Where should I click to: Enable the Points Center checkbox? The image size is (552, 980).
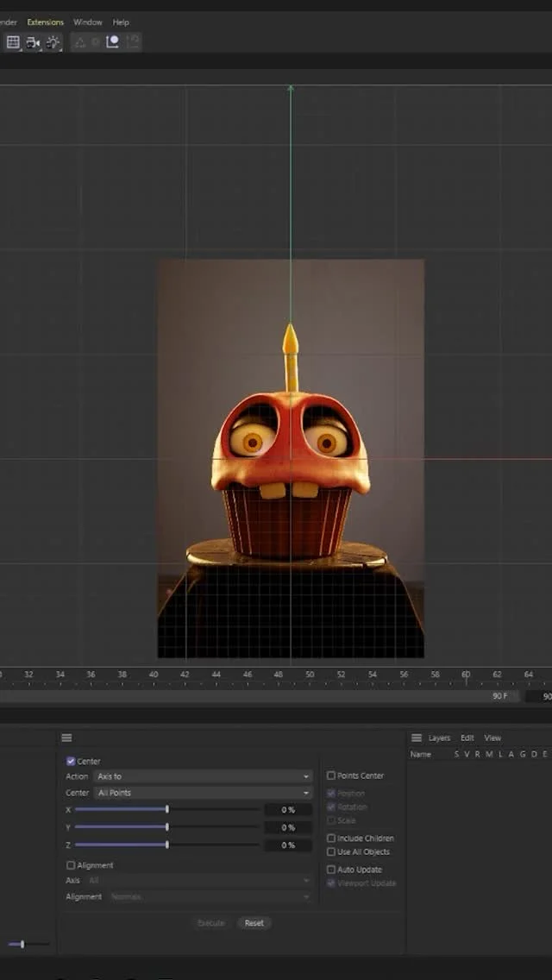pyautogui.click(x=331, y=776)
